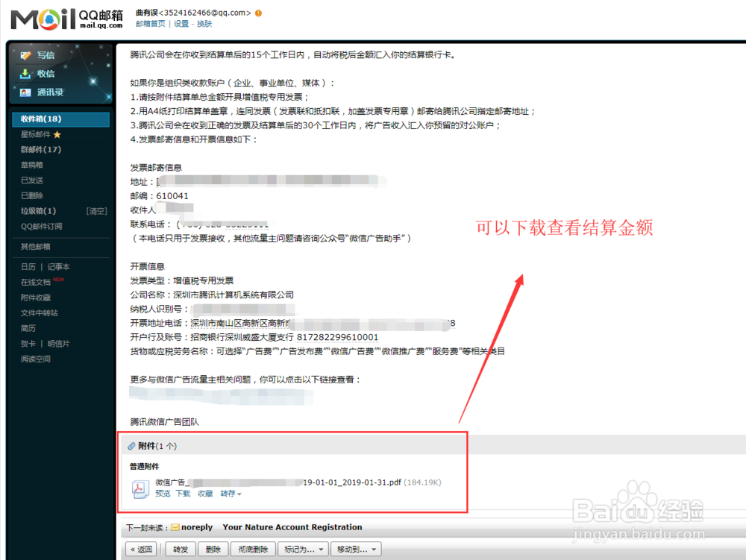Select the 写信 compose mail icon
This screenshot has width=746, height=560.
[25, 54]
